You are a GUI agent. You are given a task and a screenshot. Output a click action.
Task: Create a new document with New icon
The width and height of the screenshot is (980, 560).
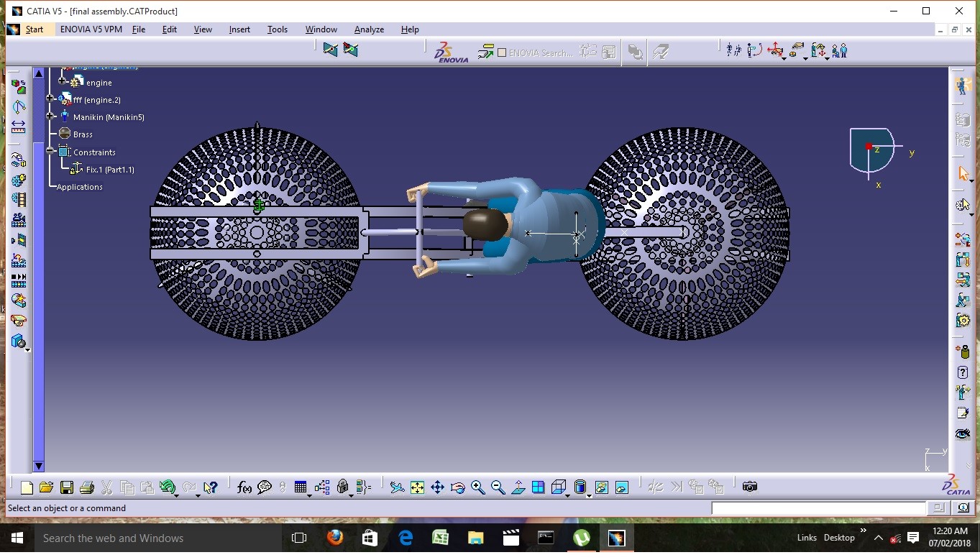[x=27, y=487]
